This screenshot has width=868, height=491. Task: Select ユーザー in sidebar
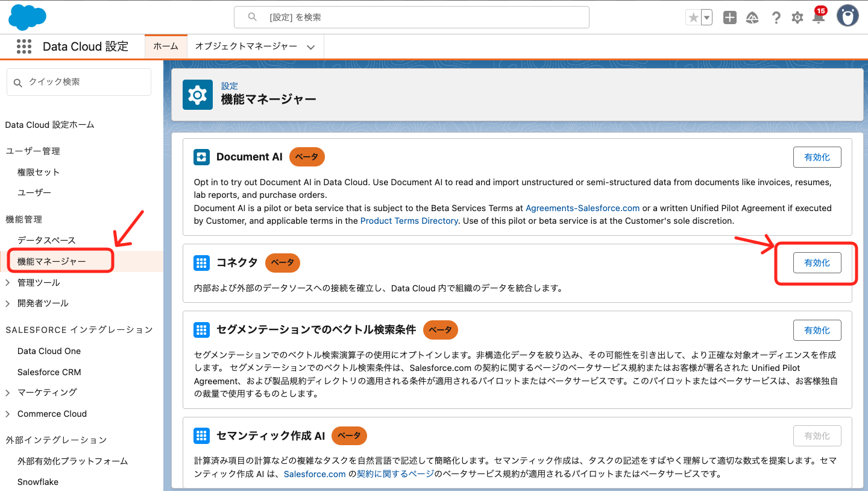coord(34,192)
